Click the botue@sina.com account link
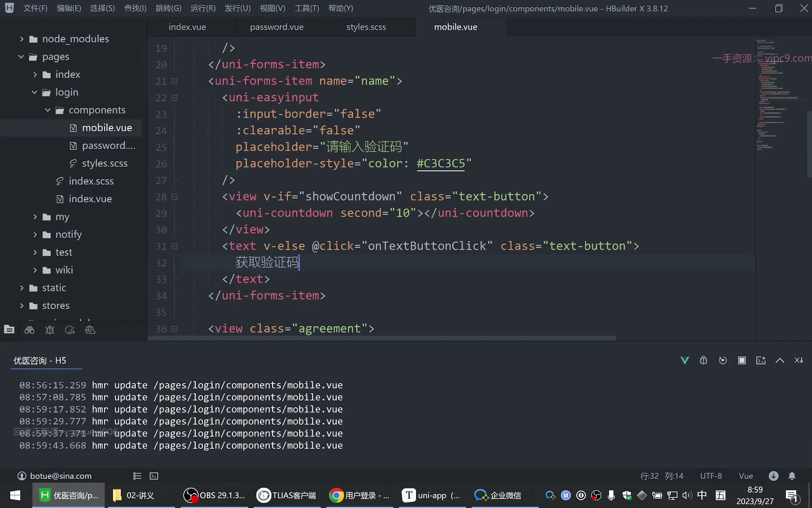The image size is (812, 508). tap(61, 476)
